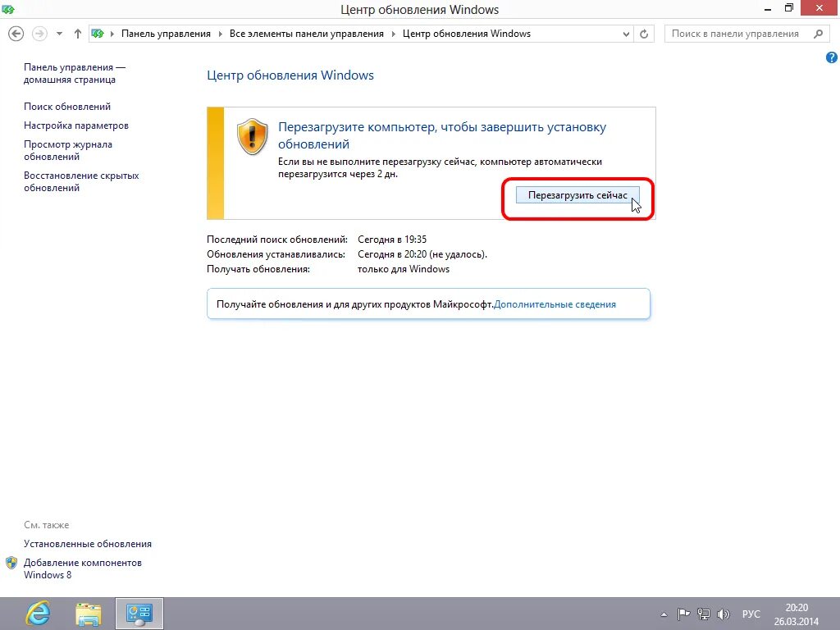Click the shield icon beside 'Добавление компонентов'
The width and height of the screenshot is (840, 630).
[x=11, y=563]
